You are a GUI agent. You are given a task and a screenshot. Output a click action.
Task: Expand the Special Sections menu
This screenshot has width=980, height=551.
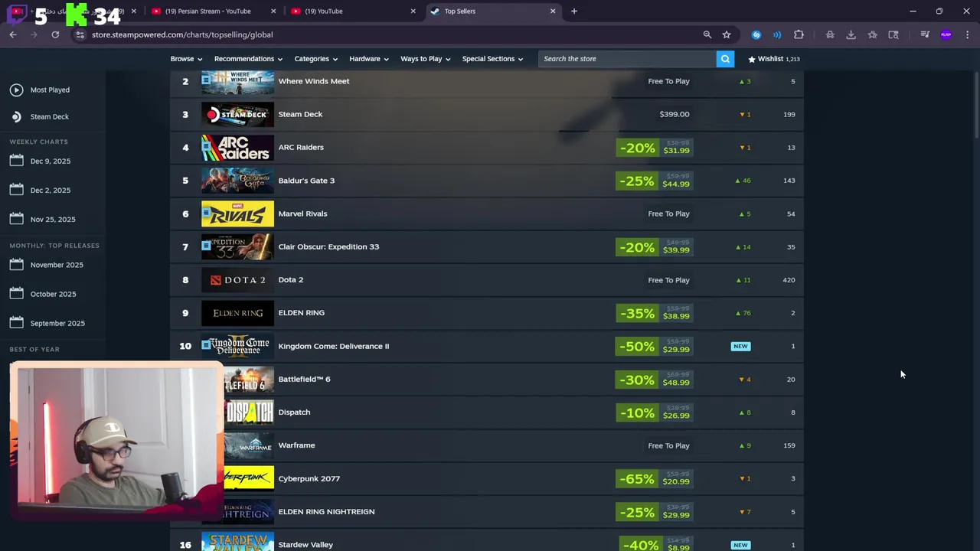(492, 59)
